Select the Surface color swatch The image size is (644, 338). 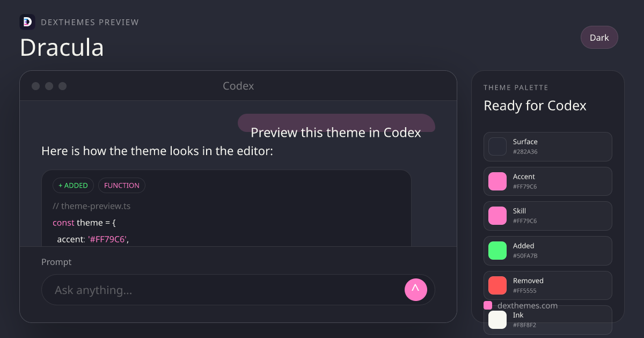(497, 146)
